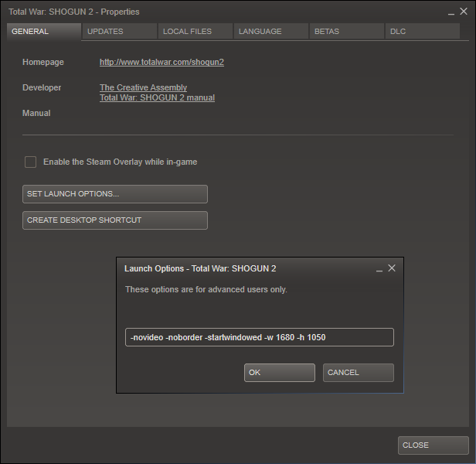The height and width of the screenshot is (464, 476).
Task: Close the Launch Options dialog with X
Action: pos(392,268)
